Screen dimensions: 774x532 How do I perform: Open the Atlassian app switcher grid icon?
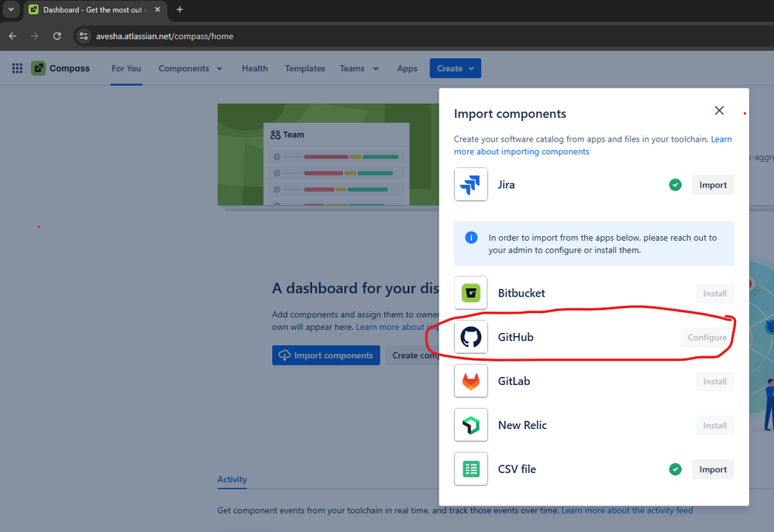pyautogui.click(x=16, y=68)
